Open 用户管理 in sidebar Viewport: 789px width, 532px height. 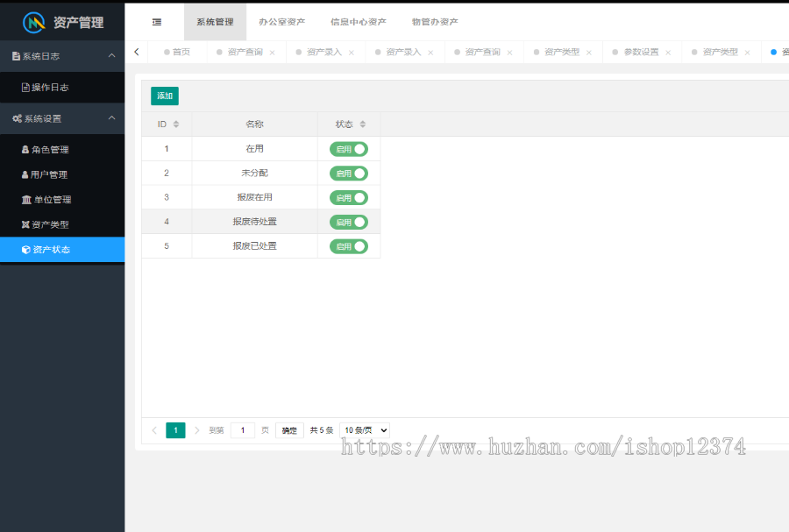(62, 174)
